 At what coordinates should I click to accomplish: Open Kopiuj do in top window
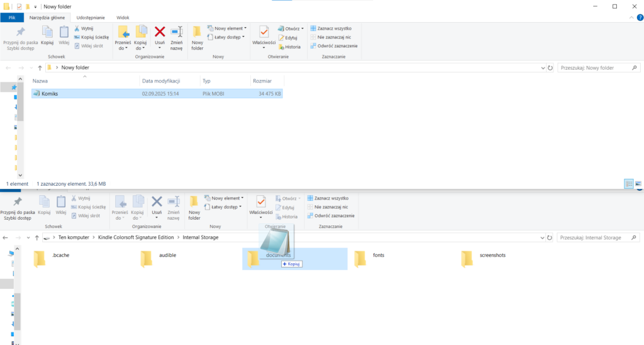140,38
